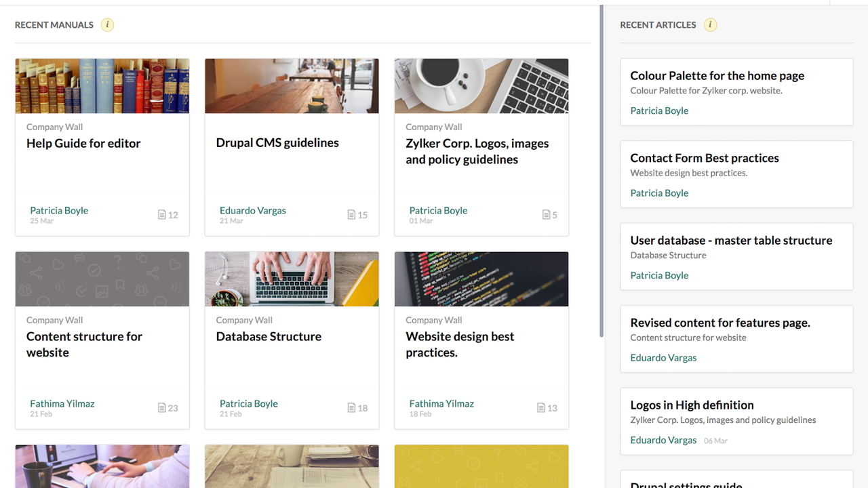
Task: Open the Drupal CMS guidelines manual
Action: point(277,142)
